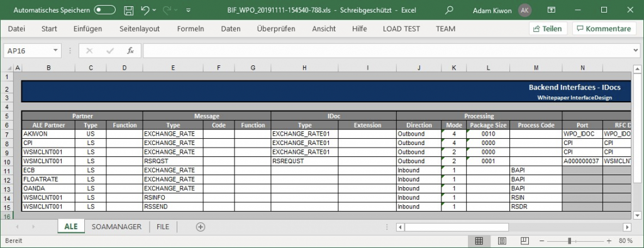
Task: Open the Einfügen ribbon tab
Action: [87, 29]
